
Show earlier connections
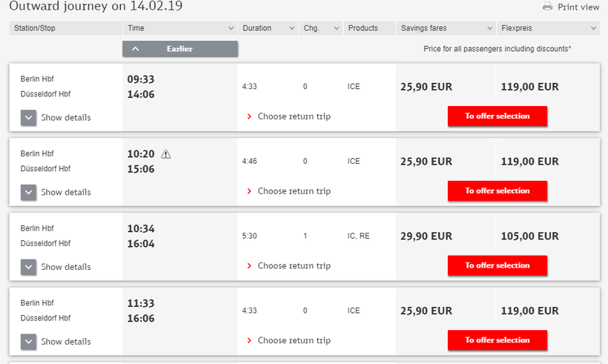(x=180, y=49)
